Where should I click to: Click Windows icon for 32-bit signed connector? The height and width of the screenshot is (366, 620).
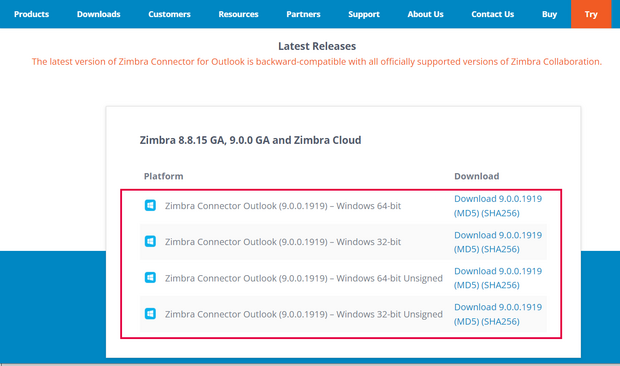click(x=150, y=241)
